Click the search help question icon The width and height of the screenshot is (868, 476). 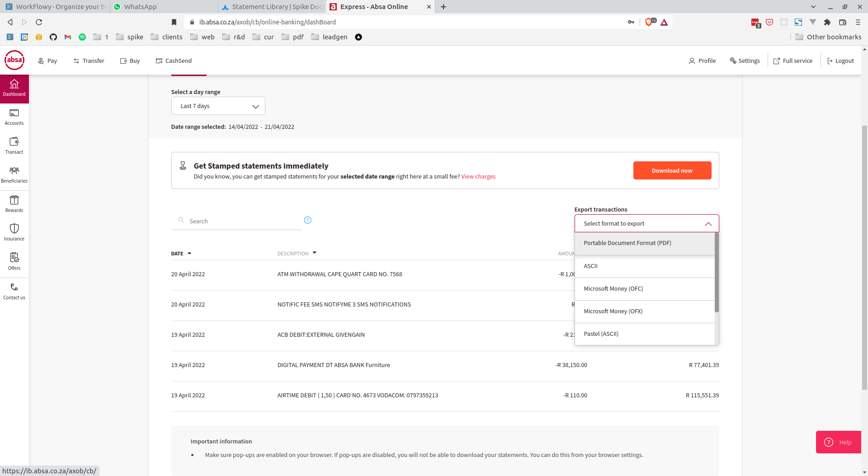coord(308,220)
